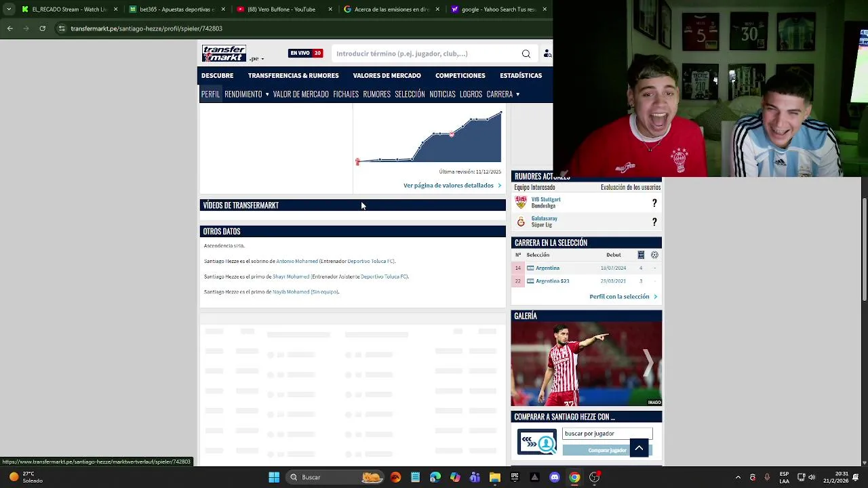Open the EN VIVO live badge

[x=305, y=53]
